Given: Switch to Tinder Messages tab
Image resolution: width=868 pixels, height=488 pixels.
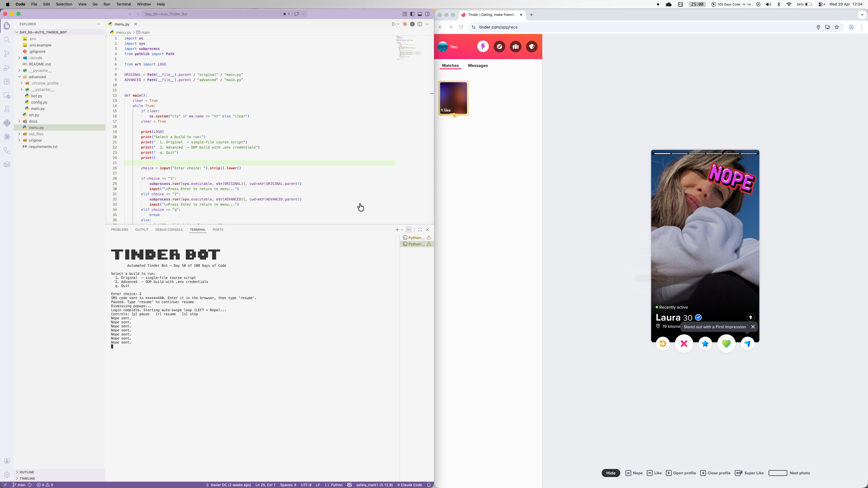Looking at the screenshot, I should click(478, 66).
